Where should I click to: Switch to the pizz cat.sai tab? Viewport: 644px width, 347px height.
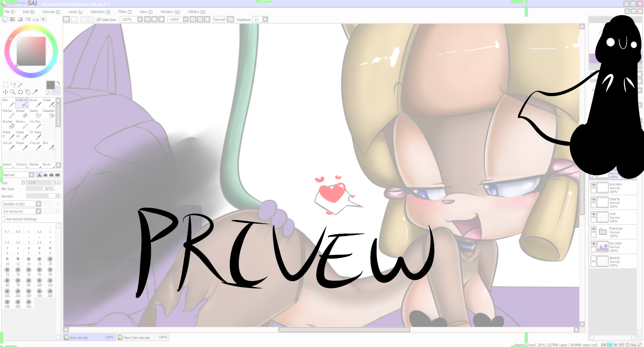pyautogui.click(x=89, y=337)
